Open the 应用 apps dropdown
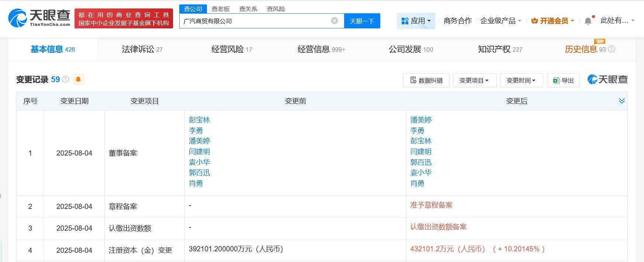The height and width of the screenshot is (262, 644). 416,21
